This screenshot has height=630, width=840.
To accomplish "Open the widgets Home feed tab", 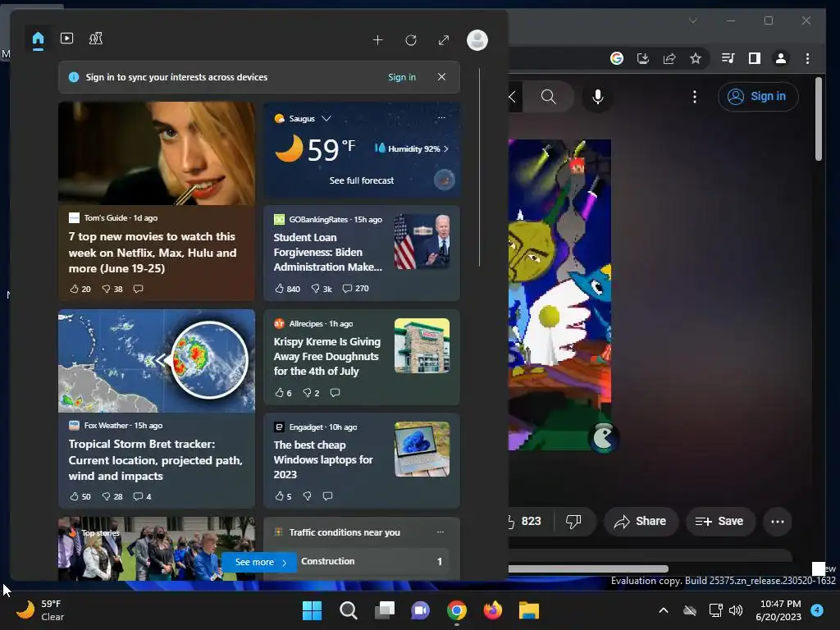I will click(38, 39).
